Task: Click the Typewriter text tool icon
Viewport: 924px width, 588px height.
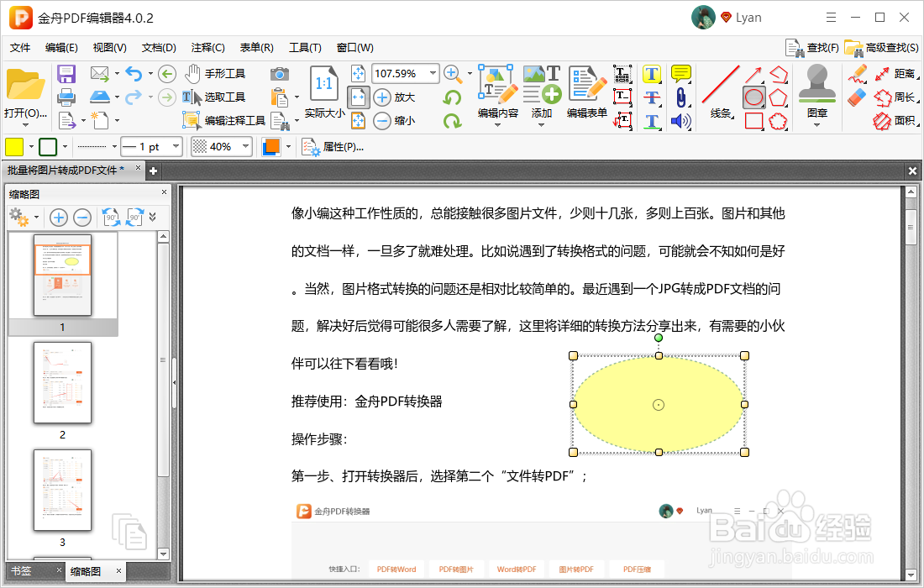Action: [622, 74]
